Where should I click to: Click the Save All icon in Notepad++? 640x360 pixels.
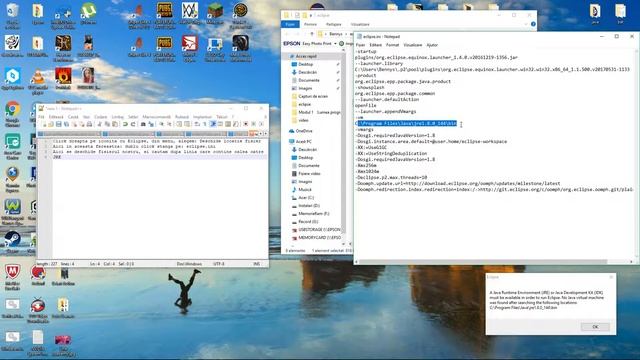click(67, 124)
